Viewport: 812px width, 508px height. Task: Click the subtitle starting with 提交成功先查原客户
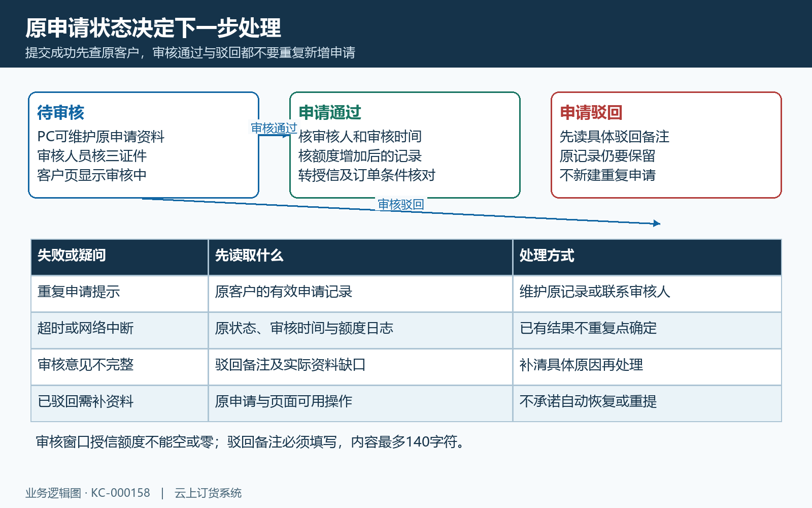pyautogui.click(x=190, y=53)
